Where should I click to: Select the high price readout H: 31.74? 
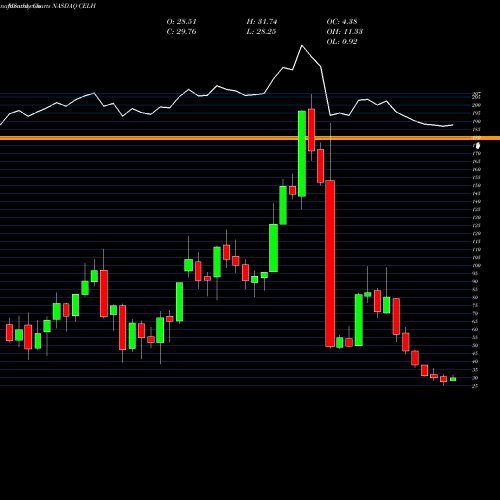click(262, 22)
